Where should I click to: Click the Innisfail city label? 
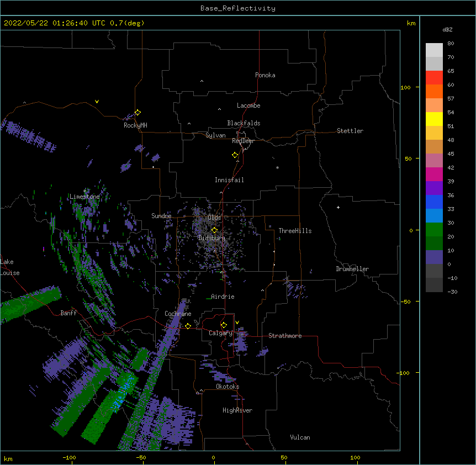[x=229, y=180]
